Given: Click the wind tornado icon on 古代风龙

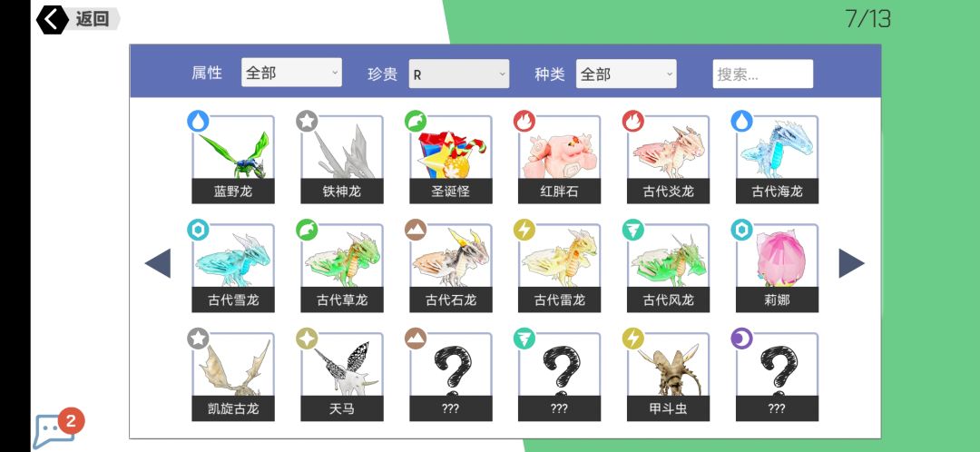Looking at the screenshot, I should [x=633, y=230].
